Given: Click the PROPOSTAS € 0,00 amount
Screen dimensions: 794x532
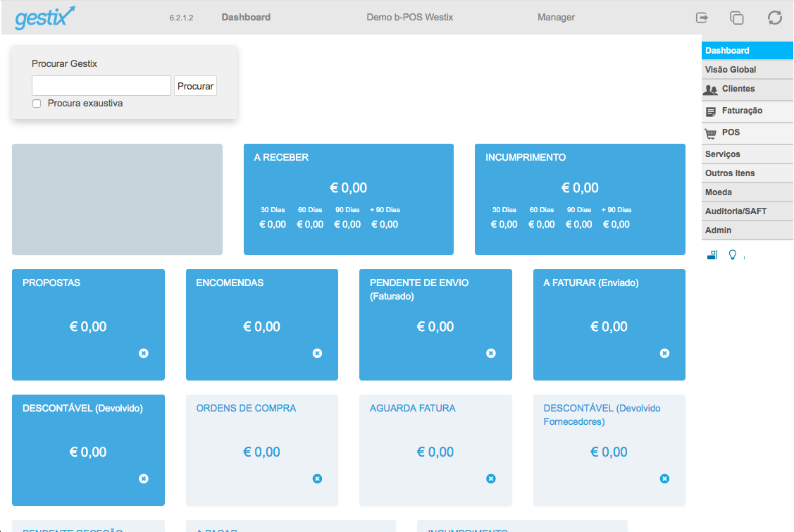Looking at the screenshot, I should [88, 327].
